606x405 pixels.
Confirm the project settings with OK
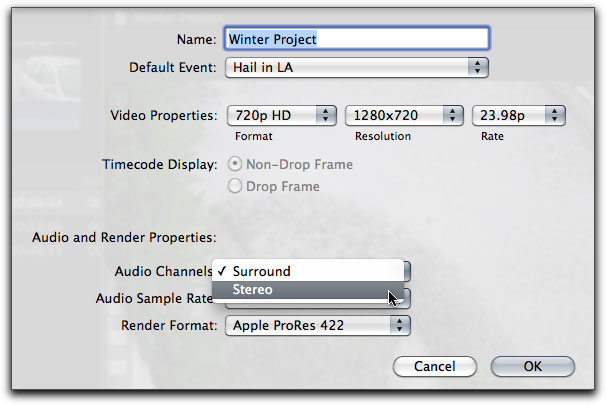(x=533, y=366)
